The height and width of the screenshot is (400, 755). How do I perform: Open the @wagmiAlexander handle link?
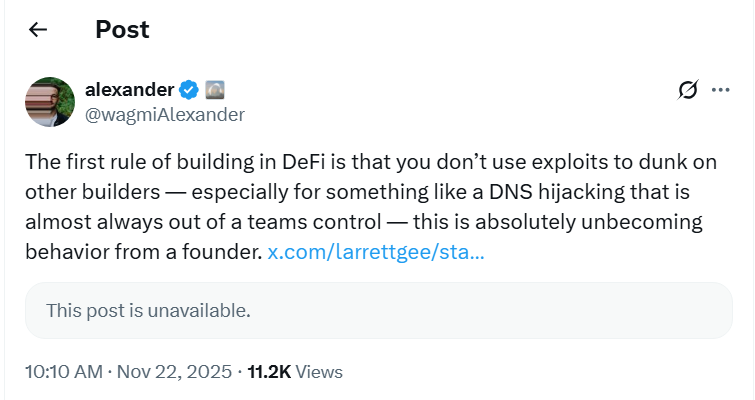click(x=165, y=114)
